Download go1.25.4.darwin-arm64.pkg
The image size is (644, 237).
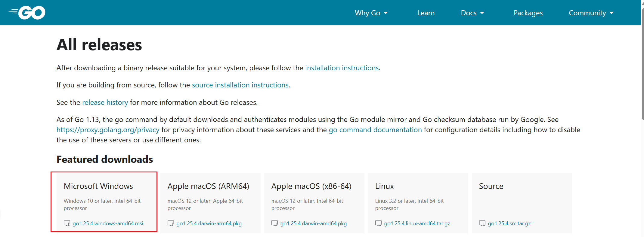click(x=209, y=223)
